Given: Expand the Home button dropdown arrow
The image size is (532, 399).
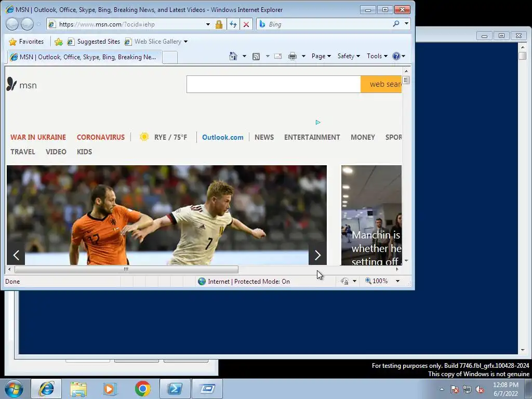Looking at the screenshot, I should point(244,56).
